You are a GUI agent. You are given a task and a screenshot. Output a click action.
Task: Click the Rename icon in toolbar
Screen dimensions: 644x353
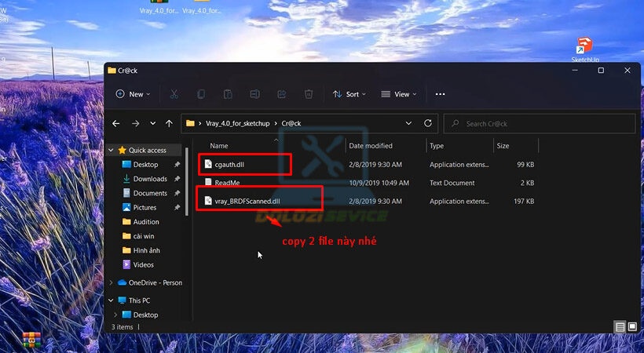coord(254,94)
